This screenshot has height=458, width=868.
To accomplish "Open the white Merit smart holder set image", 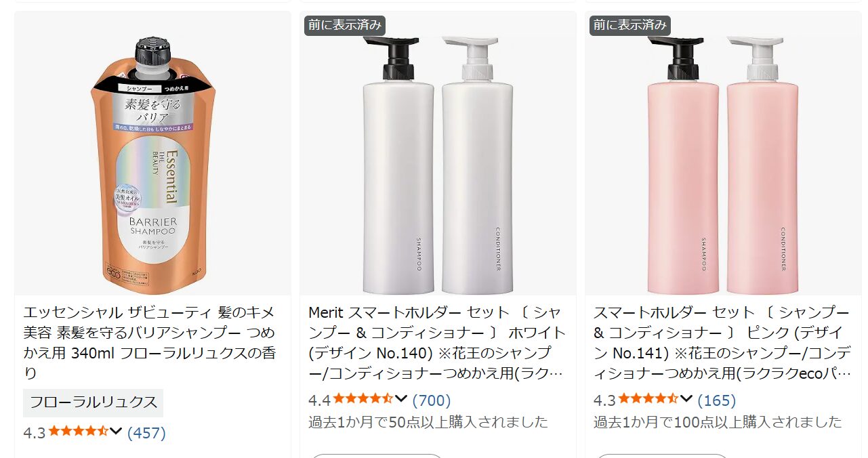I will pos(438,153).
